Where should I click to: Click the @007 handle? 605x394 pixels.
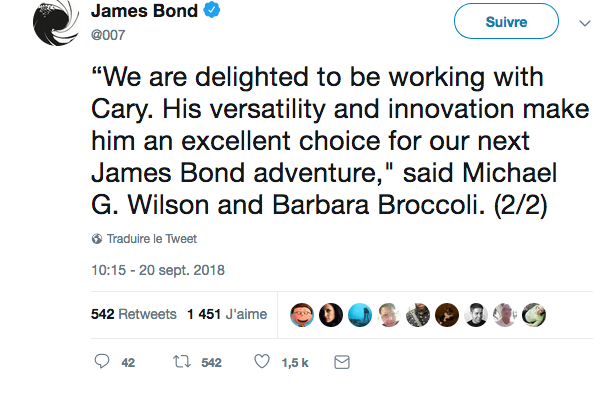(108, 35)
